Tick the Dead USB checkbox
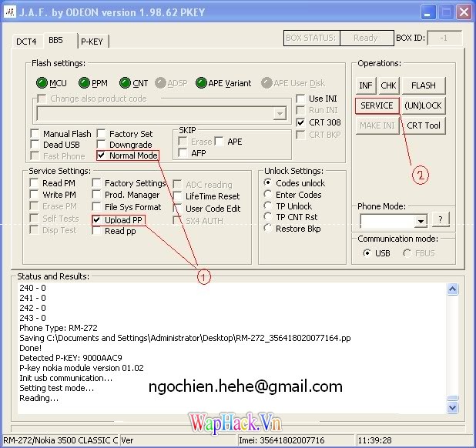Image resolution: width=476 pixels, height=448 pixels. click(35, 145)
